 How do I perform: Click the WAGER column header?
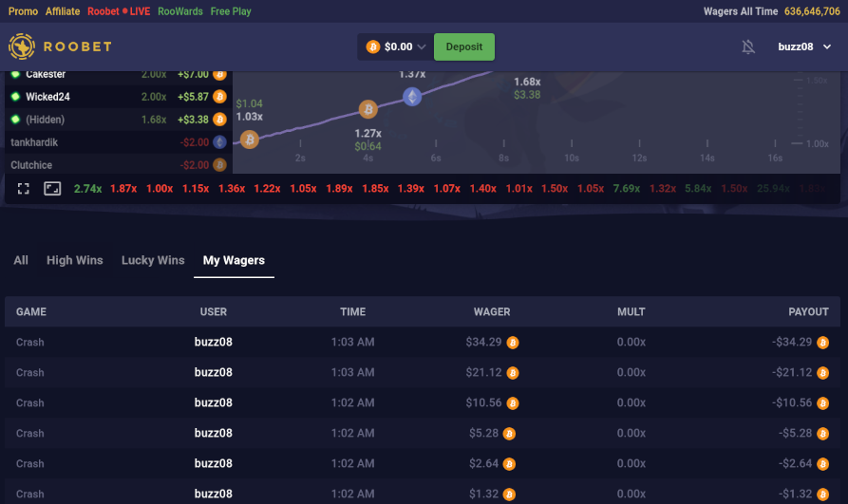tap(492, 312)
